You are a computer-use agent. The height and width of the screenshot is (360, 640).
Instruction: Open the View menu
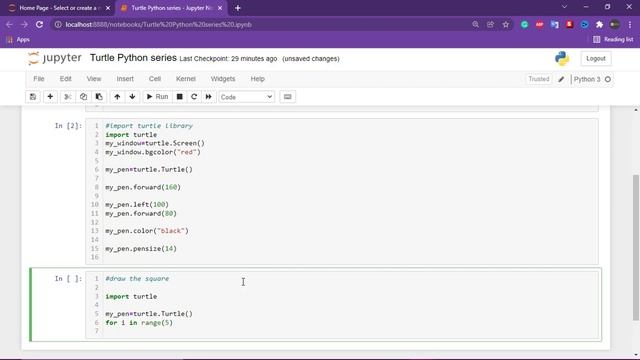(94, 79)
